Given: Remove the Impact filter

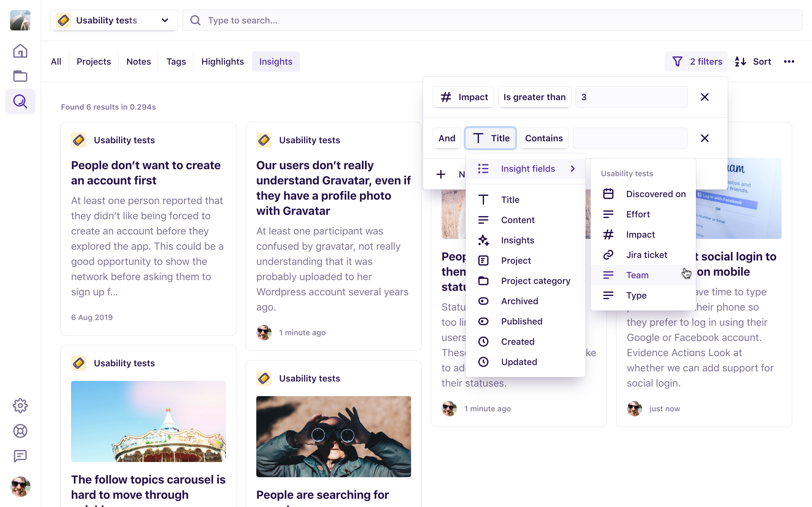Looking at the screenshot, I should (704, 97).
